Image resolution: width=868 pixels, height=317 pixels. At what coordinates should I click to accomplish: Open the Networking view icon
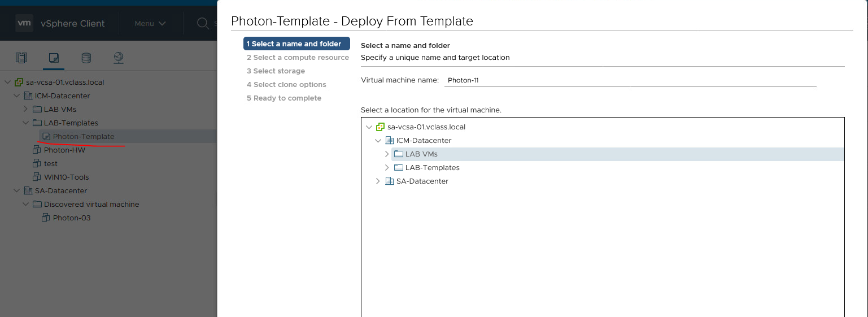pyautogui.click(x=118, y=58)
